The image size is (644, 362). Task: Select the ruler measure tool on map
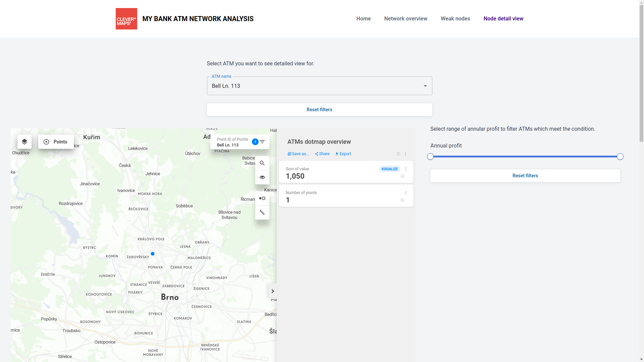[x=262, y=213]
